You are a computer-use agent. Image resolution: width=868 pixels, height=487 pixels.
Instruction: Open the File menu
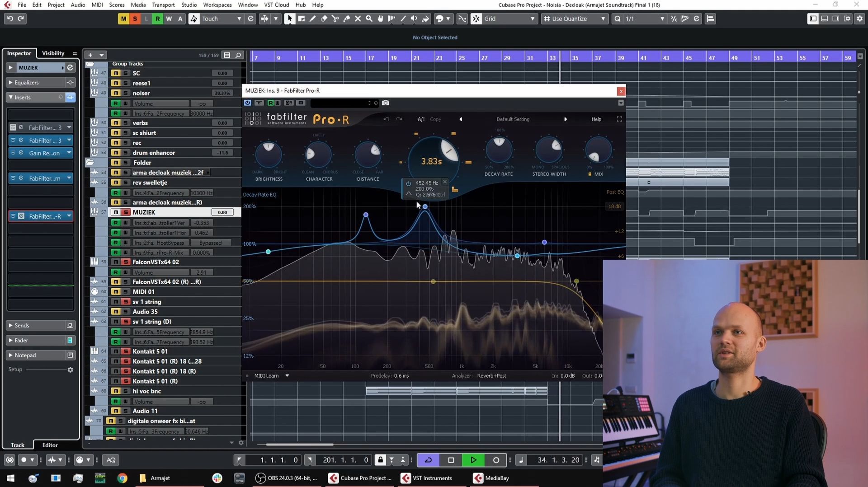22,5
